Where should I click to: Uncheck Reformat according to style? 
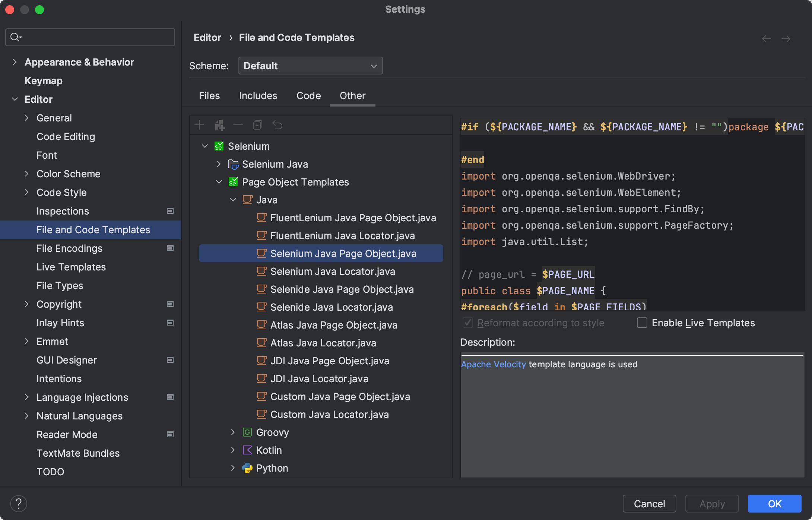pos(468,323)
